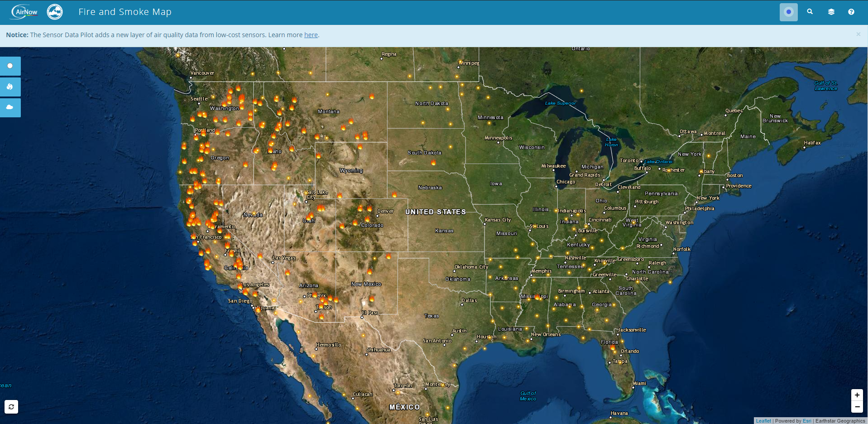Click the sensor dot at Winnipeg
Image resolution: width=868 pixels, height=424 pixels.
pyautogui.click(x=460, y=63)
